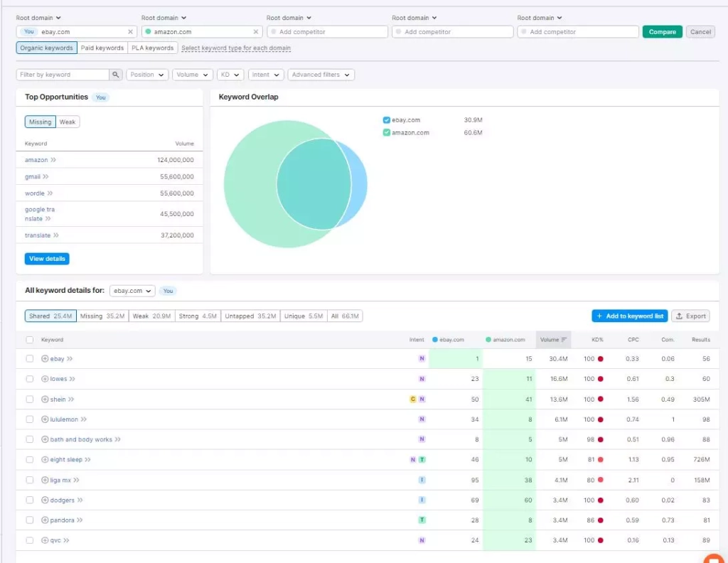The height and width of the screenshot is (563, 728).
Task: Check the lowes keyword row checkbox
Action: tap(30, 379)
